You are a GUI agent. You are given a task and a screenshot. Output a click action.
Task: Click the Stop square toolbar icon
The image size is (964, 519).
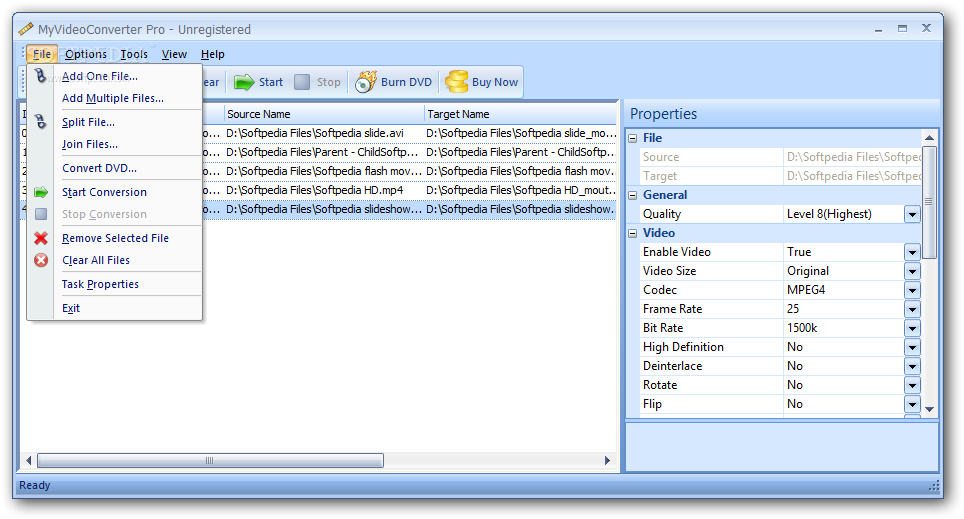[x=302, y=82]
